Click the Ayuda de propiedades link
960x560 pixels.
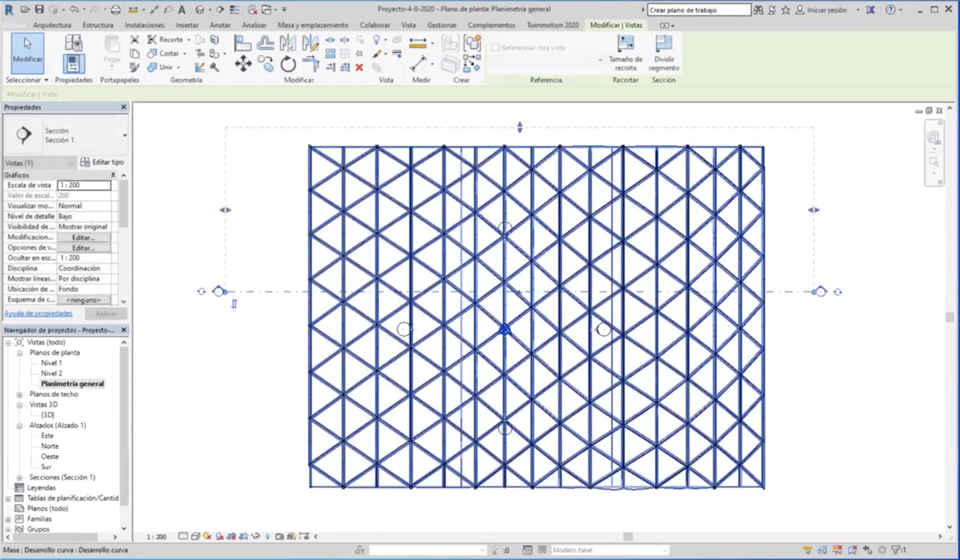point(38,314)
